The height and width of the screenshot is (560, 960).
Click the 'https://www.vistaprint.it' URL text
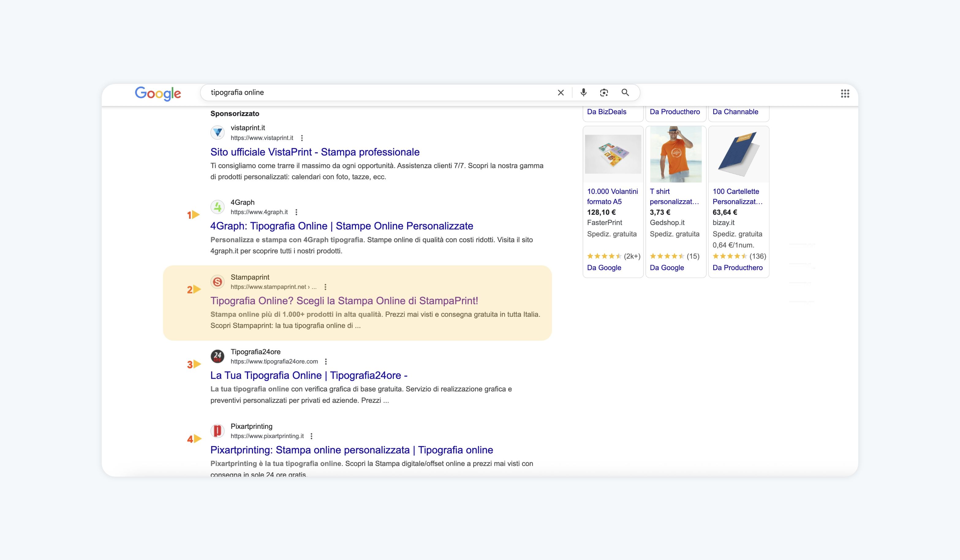coord(262,138)
